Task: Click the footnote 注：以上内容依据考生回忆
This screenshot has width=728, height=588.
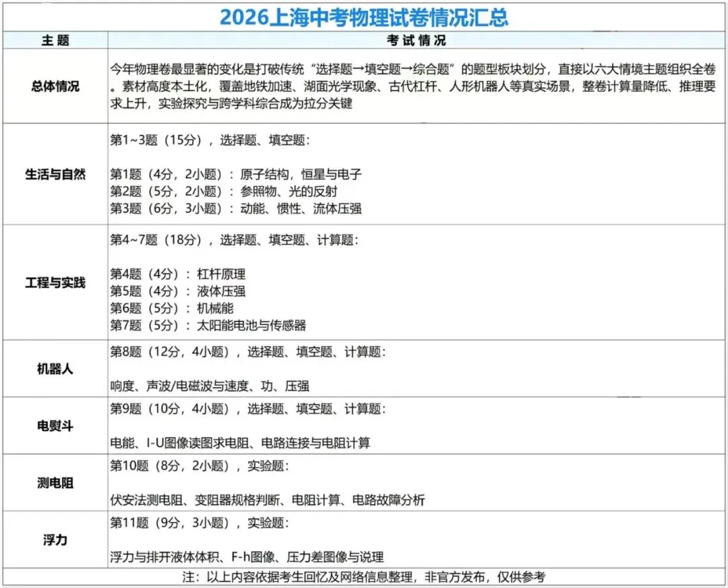Action: click(363, 577)
